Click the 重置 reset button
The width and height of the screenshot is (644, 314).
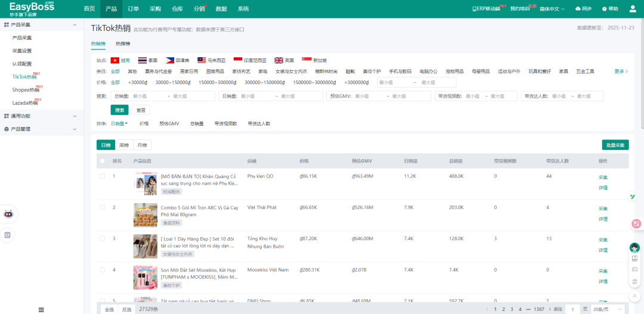141,110
